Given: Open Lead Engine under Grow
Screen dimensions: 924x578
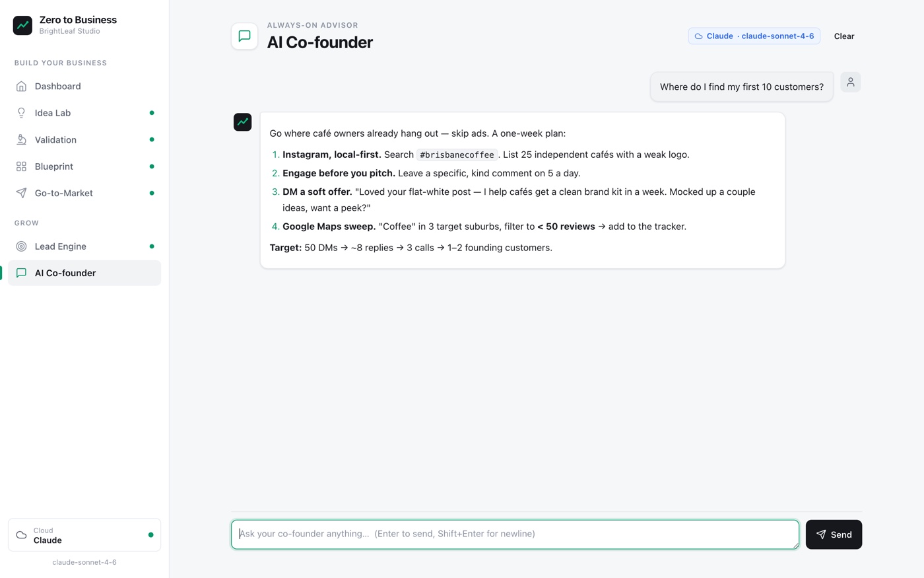Looking at the screenshot, I should point(84,246).
